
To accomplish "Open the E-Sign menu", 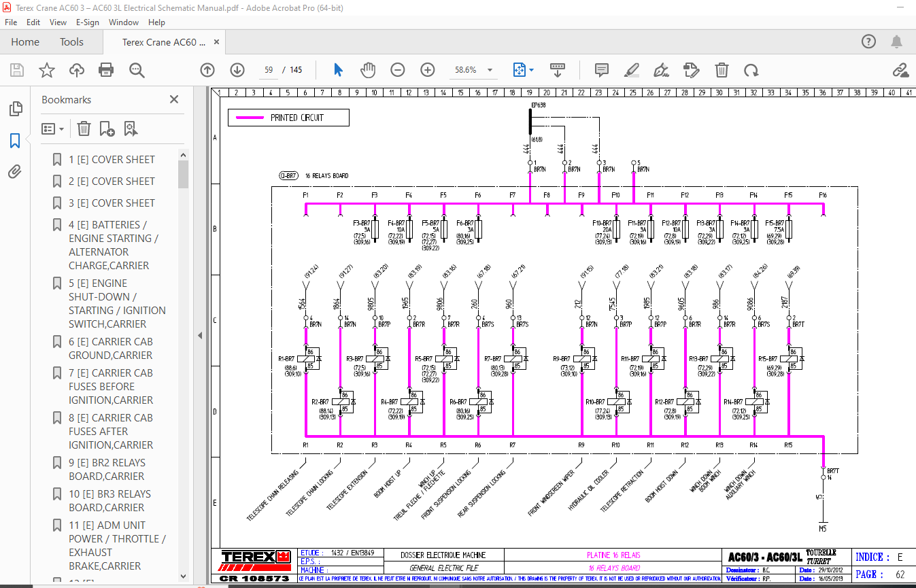I will (88, 22).
